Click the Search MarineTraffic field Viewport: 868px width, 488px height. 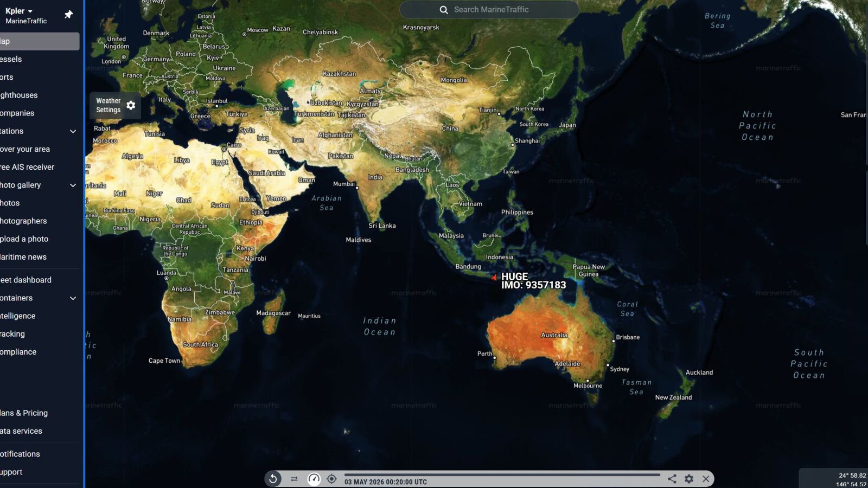pos(489,10)
